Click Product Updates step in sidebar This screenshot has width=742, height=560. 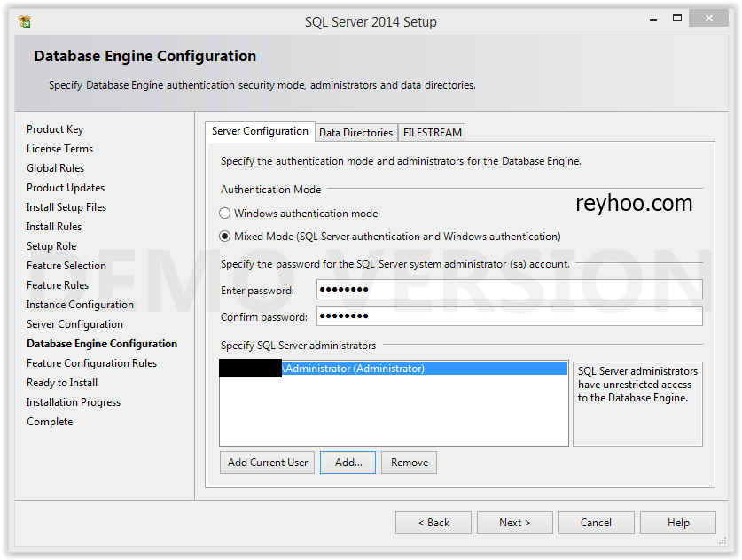pos(66,188)
